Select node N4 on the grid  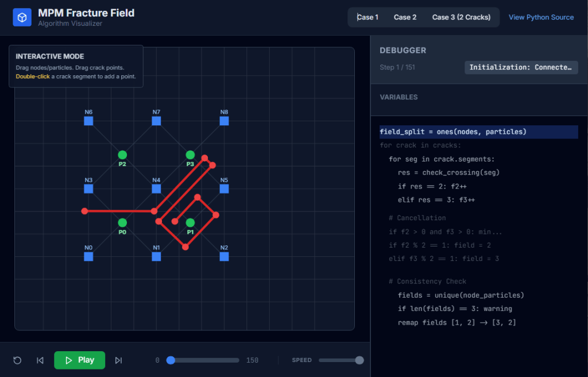pyautogui.click(x=156, y=188)
